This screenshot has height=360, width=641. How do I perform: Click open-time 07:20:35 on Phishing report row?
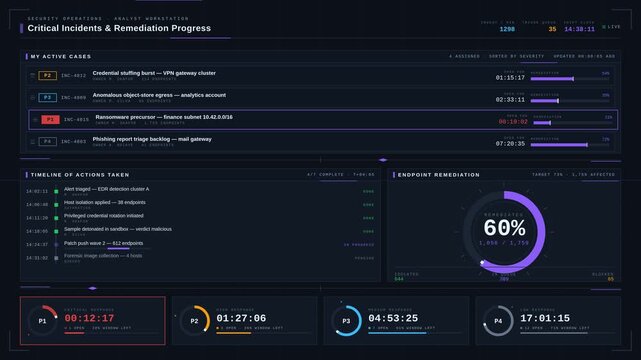(510, 144)
